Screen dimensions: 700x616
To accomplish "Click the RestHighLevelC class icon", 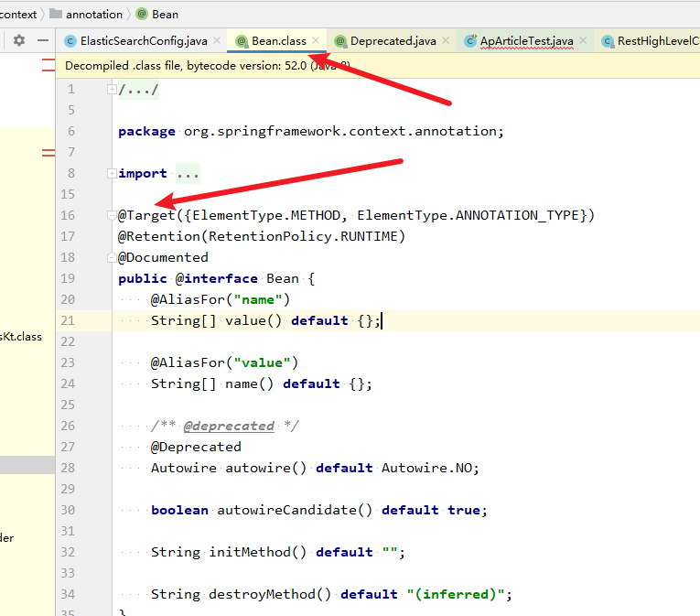I will click(608, 41).
